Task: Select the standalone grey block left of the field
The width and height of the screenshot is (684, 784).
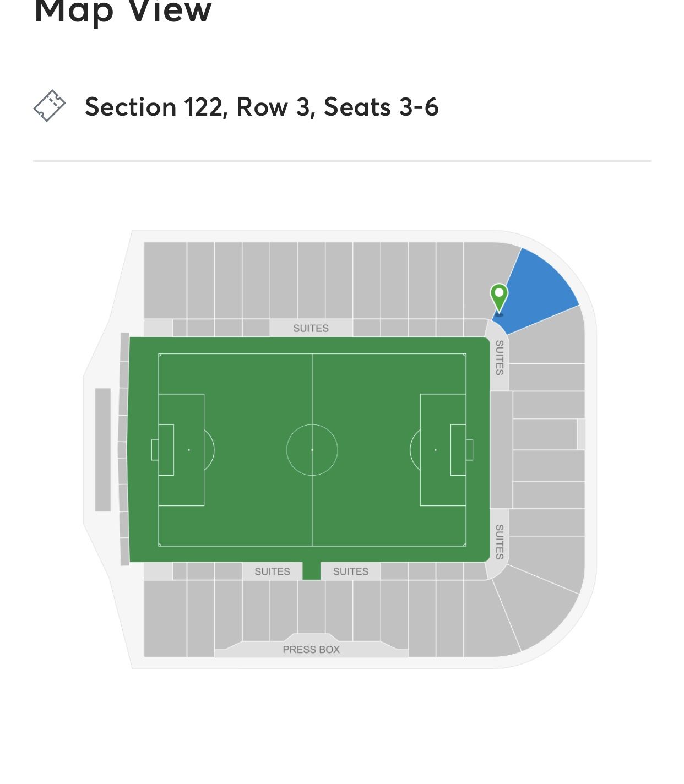Action: [x=103, y=450]
